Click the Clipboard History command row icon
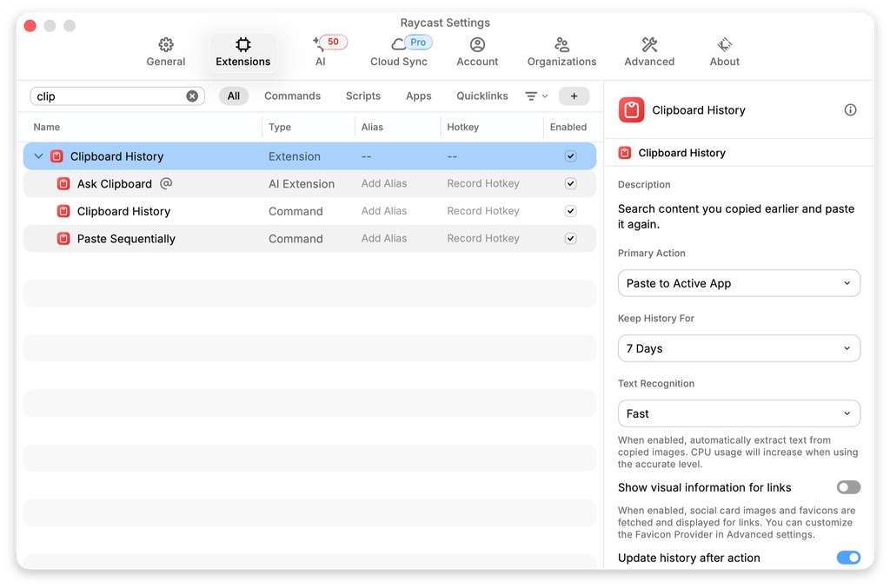Screen dimensions: 890x588 point(63,211)
